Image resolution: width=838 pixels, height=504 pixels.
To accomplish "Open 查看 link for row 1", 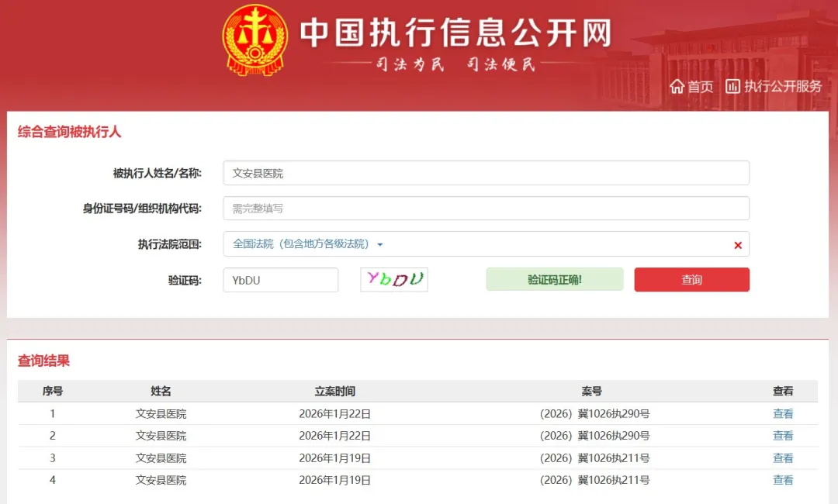I will coord(783,414).
